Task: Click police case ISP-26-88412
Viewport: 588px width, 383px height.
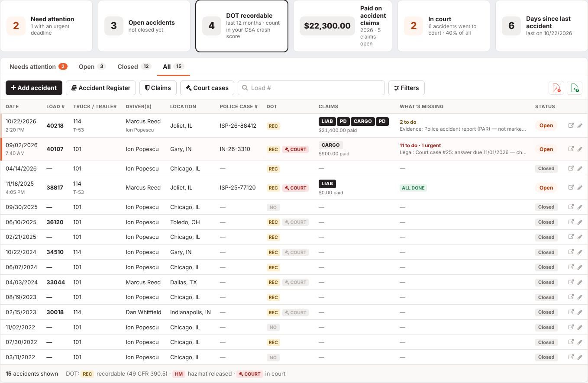Action: (x=238, y=126)
